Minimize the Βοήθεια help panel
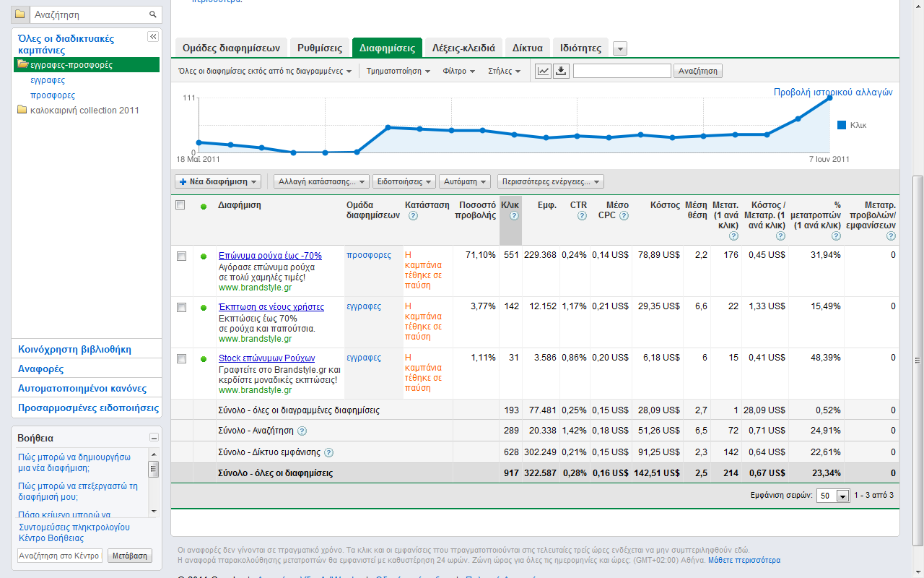Screen dimensions: 924x578 coord(154,438)
